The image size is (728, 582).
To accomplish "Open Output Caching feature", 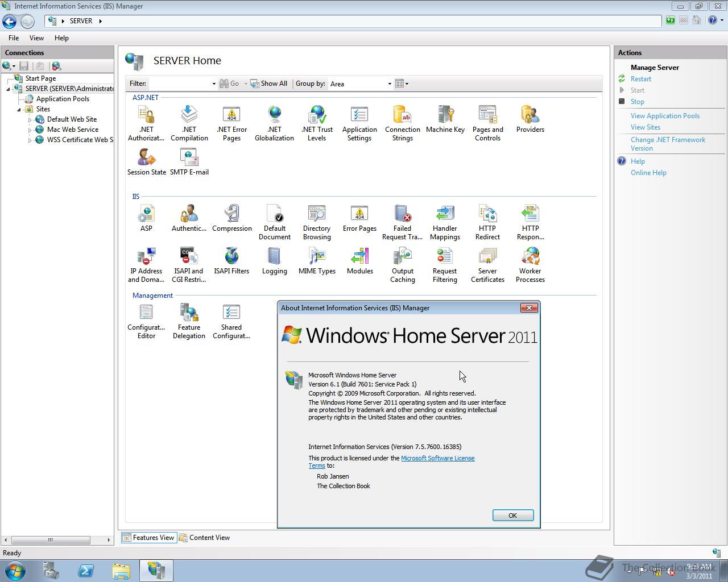I will click(402, 265).
